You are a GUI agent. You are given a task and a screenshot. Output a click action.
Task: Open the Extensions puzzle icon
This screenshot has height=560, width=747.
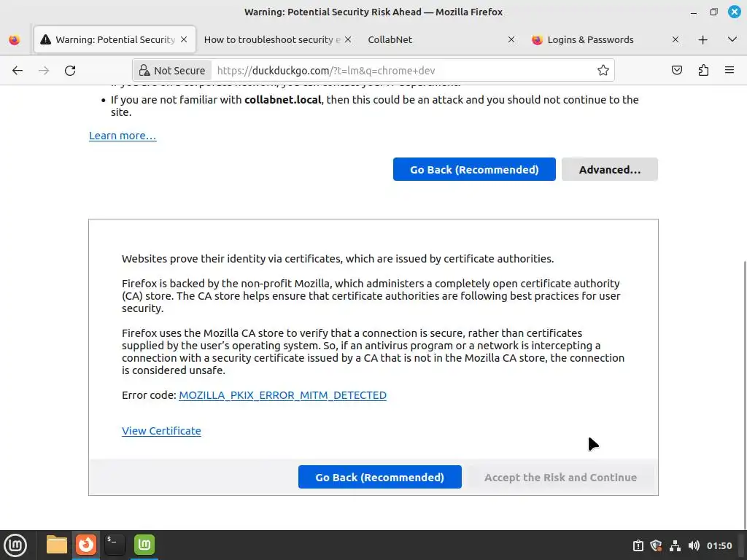click(703, 71)
